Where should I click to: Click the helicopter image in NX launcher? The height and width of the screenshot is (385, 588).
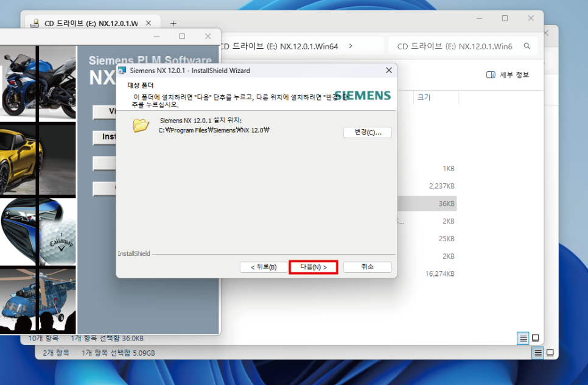click(38, 300)
